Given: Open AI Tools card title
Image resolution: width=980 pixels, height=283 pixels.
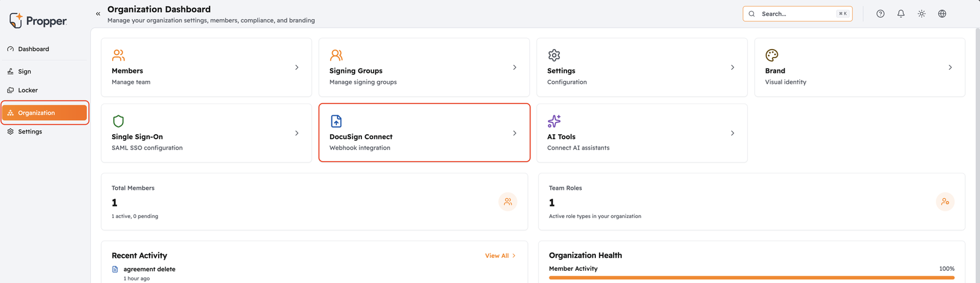Looking at the screenshot, I should 561,137.
